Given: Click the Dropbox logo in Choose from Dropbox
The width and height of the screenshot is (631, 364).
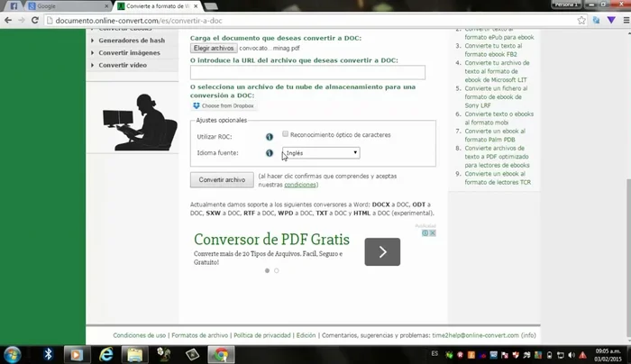Looking at the screenshot, I should (x=197, y=105).
